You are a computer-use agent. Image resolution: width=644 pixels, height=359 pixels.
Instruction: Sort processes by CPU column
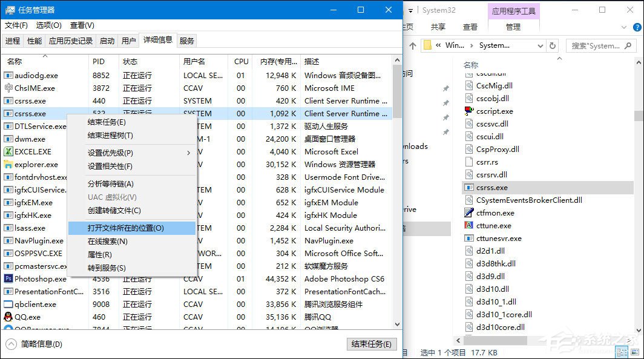coord(241,61)
